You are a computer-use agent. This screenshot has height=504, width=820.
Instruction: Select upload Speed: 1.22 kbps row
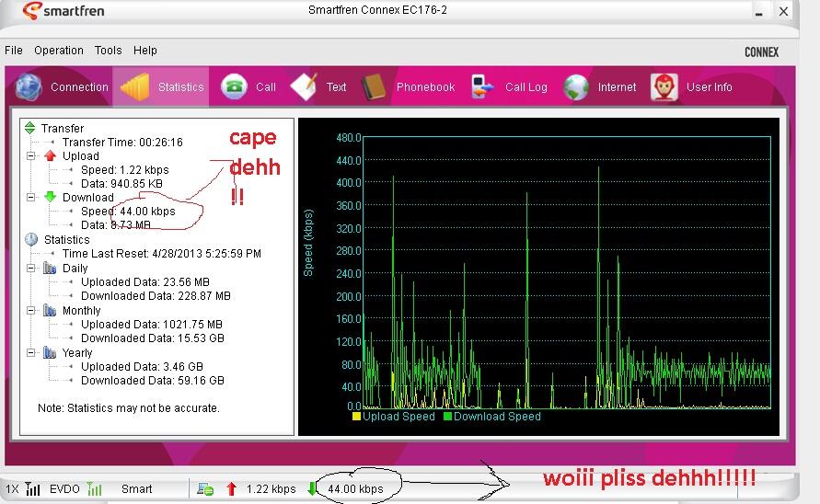125,170
